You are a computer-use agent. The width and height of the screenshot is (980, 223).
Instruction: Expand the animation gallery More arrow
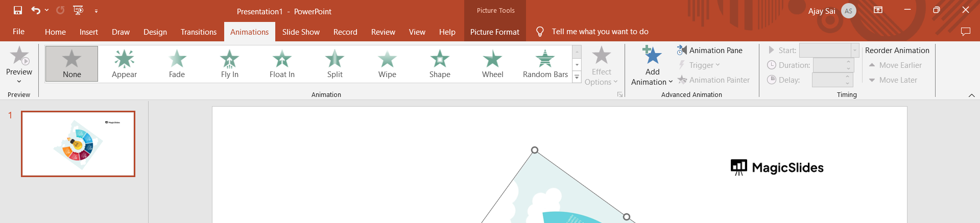coord(577,78)
